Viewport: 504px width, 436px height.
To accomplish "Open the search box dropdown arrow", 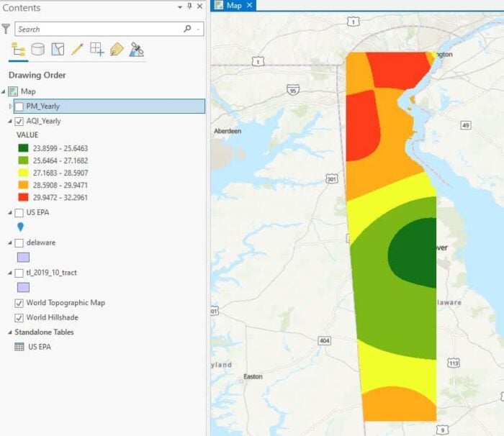I will click(x=198, y=29).
